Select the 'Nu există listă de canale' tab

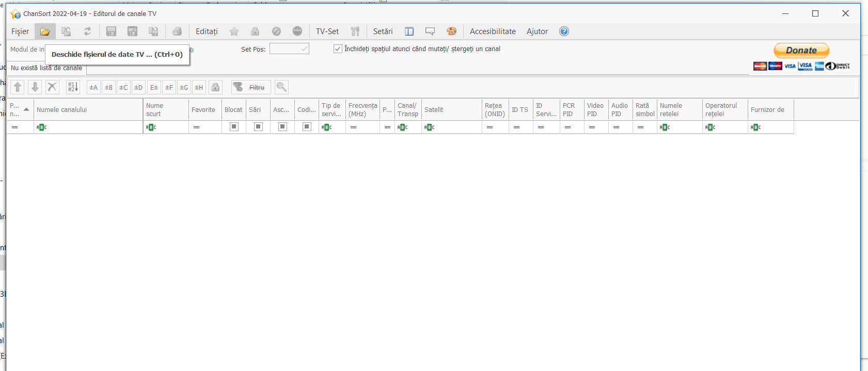click(46, 68)
